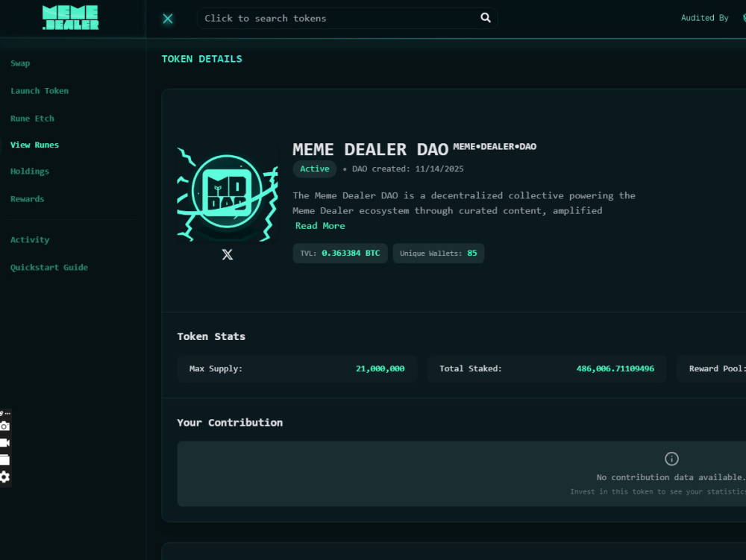Click the Active status badge
The width and height of the screenshot is (746, 560).
(315, 169)
